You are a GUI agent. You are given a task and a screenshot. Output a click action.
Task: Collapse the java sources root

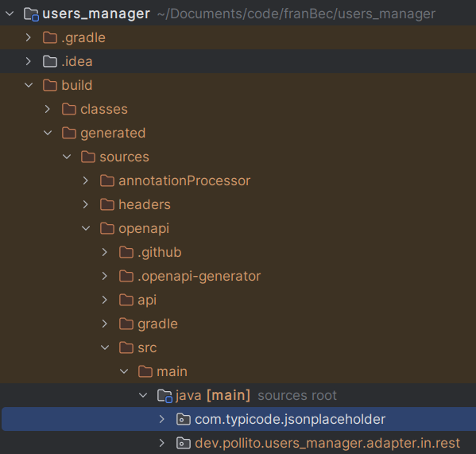(143, 395)
